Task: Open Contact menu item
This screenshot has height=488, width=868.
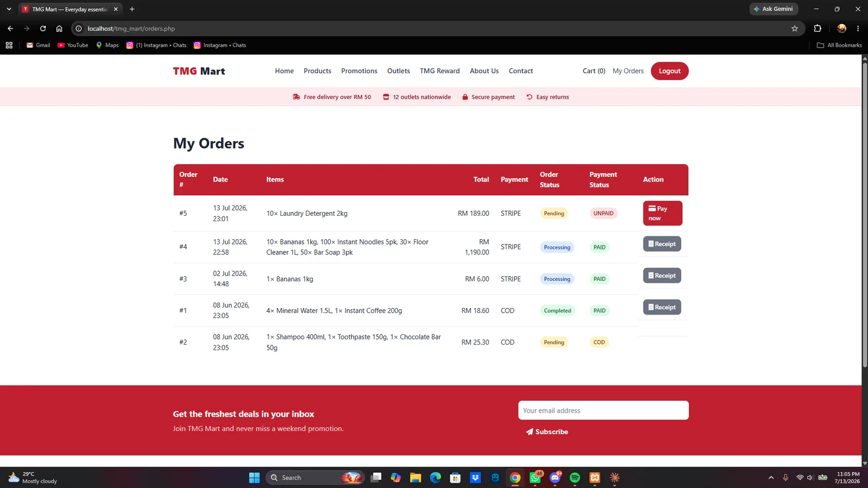Action: pos(521,71)
